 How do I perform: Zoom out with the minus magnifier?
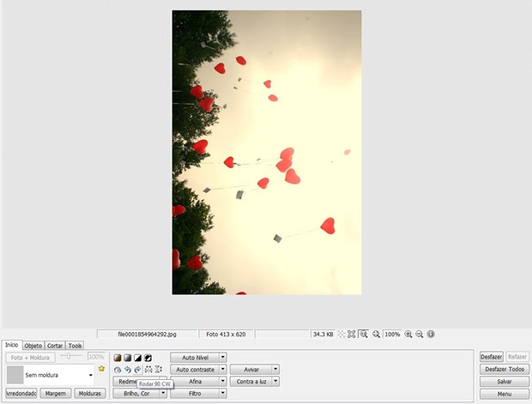(420, 335)
